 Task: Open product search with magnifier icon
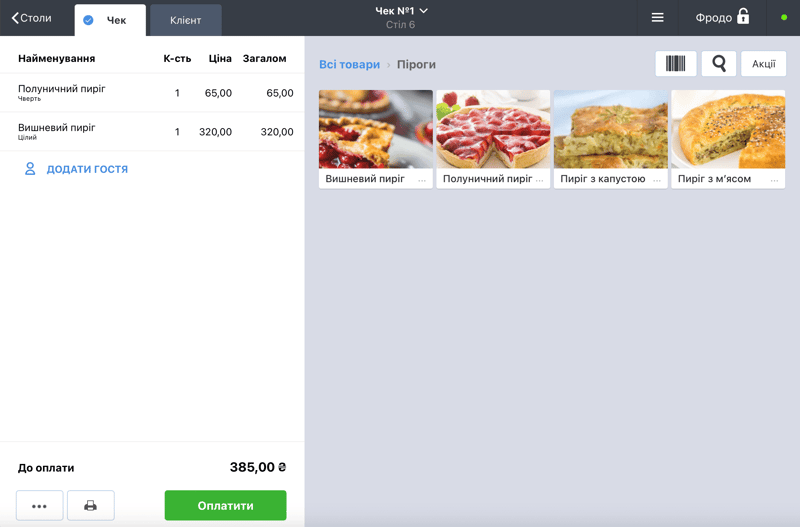pos(718,64)
